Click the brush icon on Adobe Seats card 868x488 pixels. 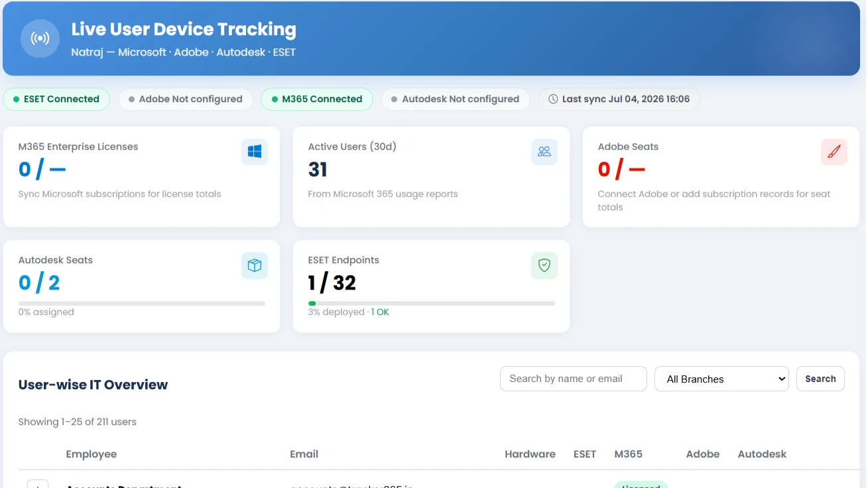tap(834, 152)
